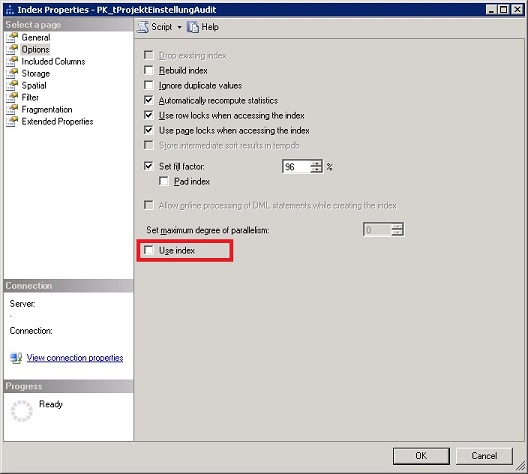The width and height of the screenshot is (528, 474).
Task: Maximize the Index Properties window
Action: pyautogui.click(x=503, y=10)
